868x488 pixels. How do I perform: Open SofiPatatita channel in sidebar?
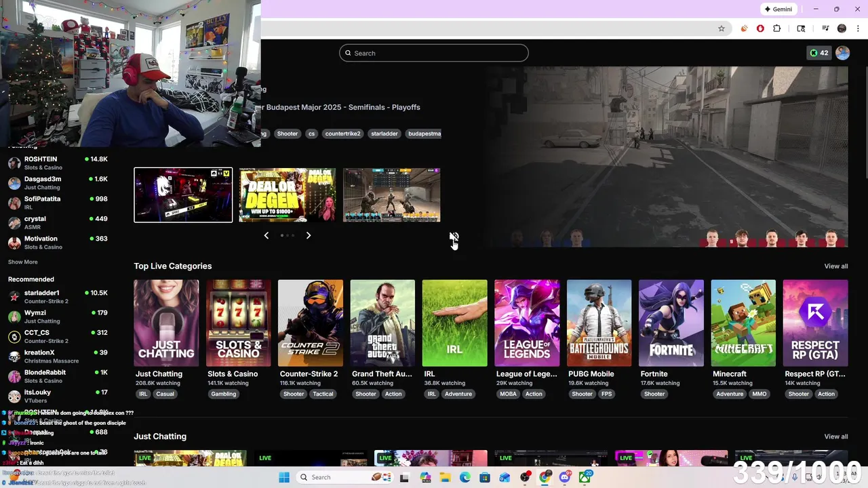pyautogui.click(x=58, y=203)
